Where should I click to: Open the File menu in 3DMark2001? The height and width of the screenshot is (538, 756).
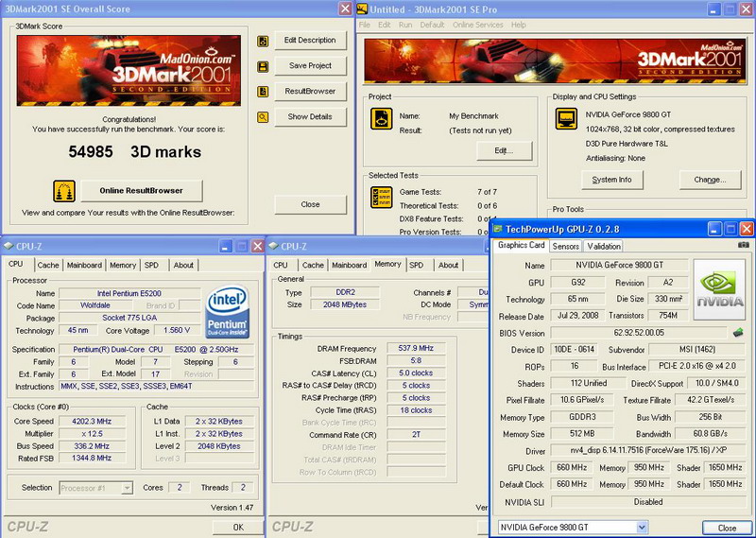pos(365,26)
